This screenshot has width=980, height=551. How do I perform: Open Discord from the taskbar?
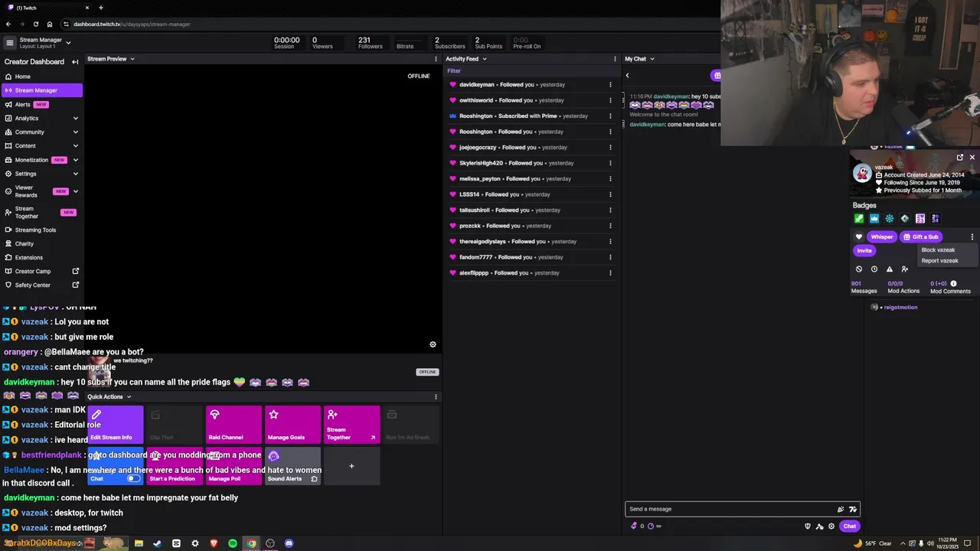(289, 543)
